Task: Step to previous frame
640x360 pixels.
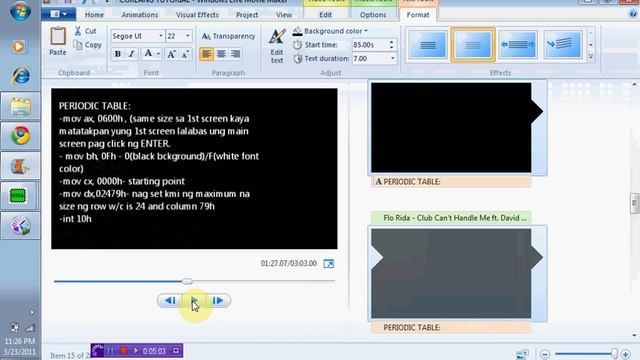Action: [x=170, y=301]
